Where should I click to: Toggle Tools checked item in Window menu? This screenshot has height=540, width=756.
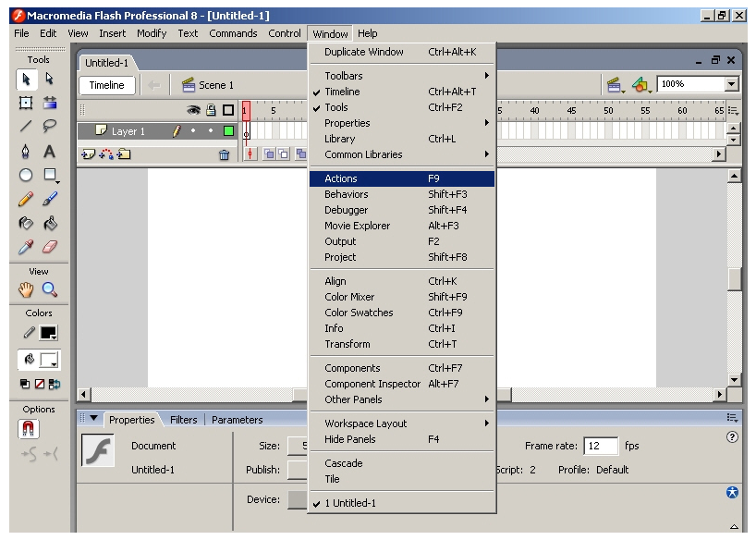[x=402, y=107]
